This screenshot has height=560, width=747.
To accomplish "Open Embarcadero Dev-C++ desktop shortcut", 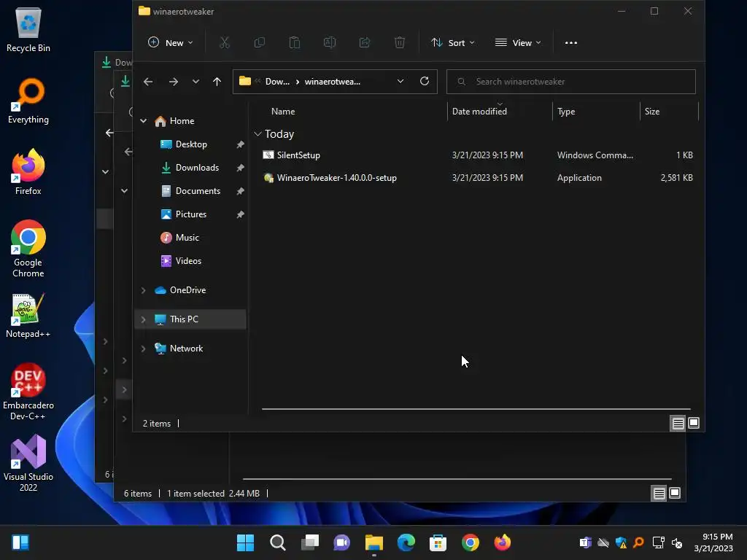I will [28, 392].
